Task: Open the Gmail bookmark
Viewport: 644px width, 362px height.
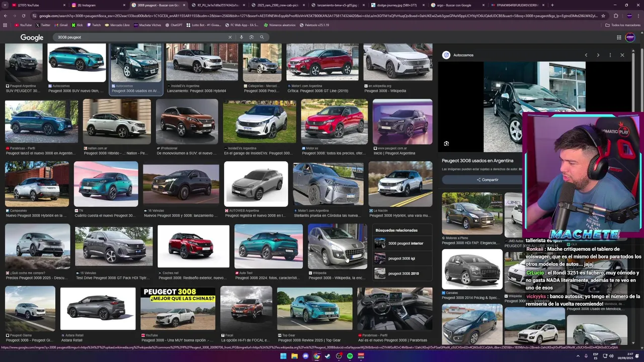Action: [61, 25]
